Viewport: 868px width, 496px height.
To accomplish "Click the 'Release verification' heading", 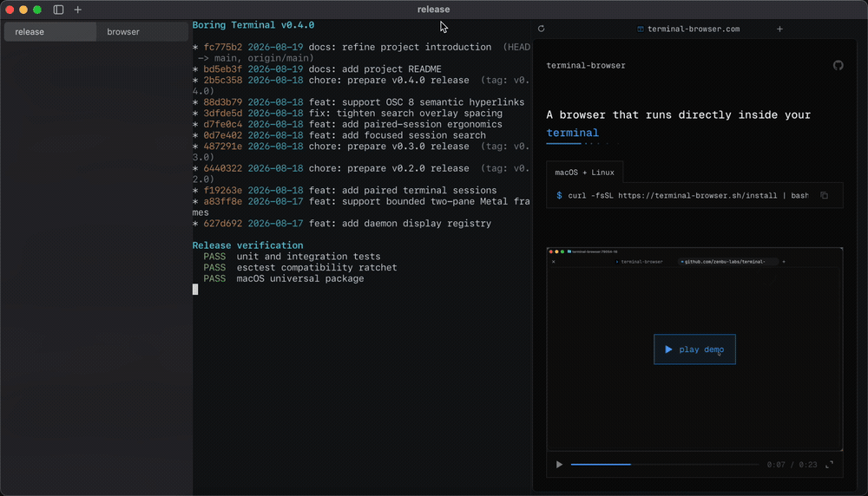I will [247, 245].
